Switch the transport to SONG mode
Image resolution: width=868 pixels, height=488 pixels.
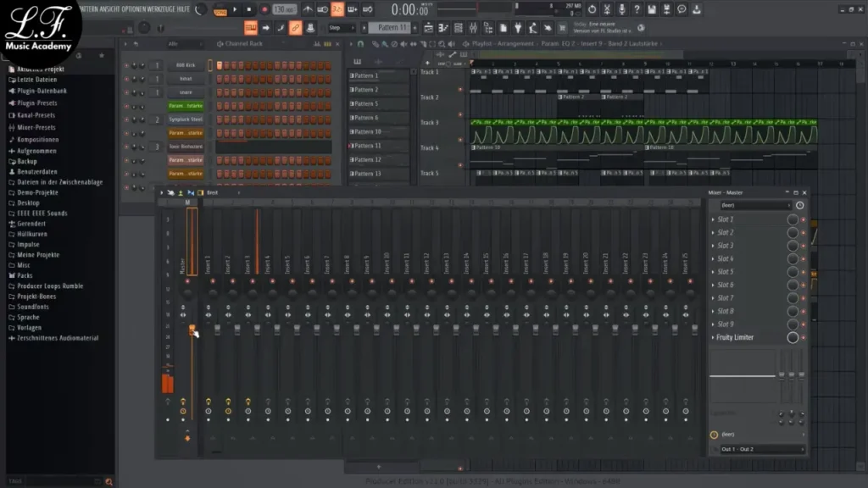220,11
